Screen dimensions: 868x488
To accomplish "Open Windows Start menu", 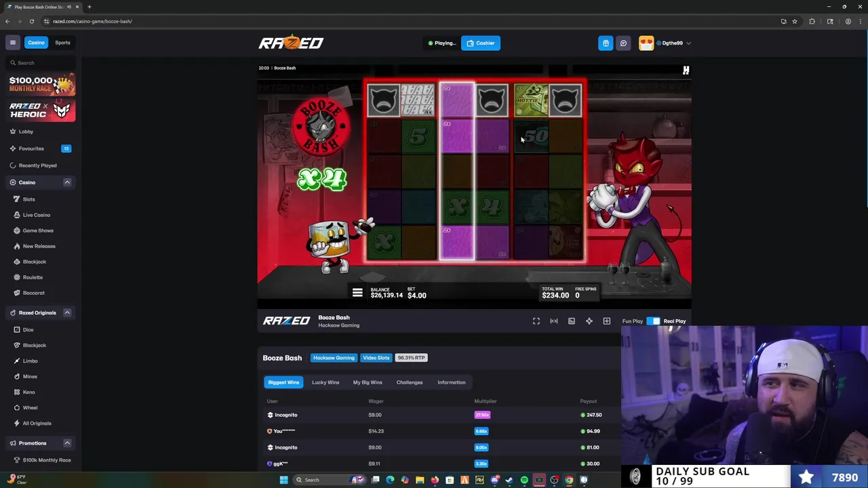I will pyautogui.click(x=283, y=480).
